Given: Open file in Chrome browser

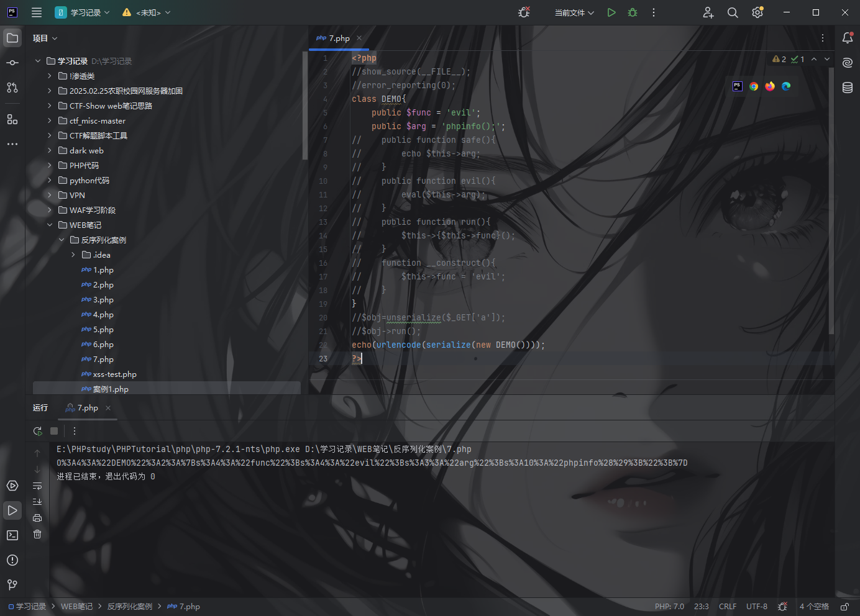Looking at the screenshot, I should pos(754,86).
